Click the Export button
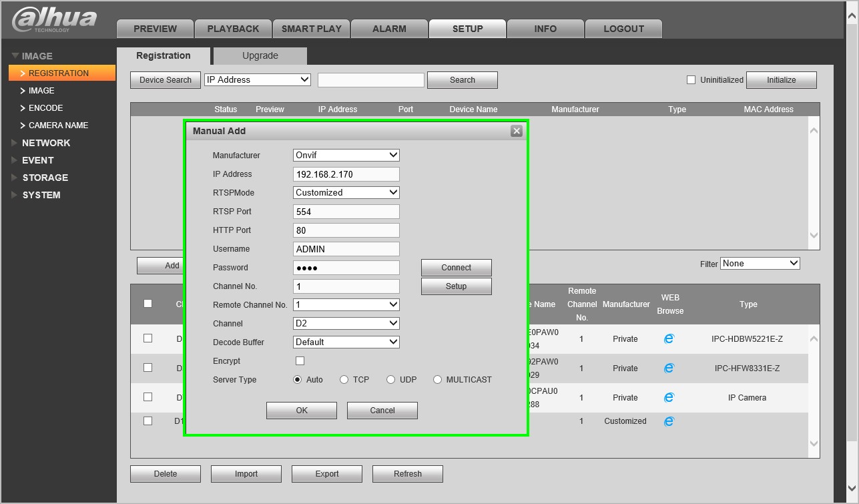The height and width of the screenshot is (504, 859). pos(327,474)
